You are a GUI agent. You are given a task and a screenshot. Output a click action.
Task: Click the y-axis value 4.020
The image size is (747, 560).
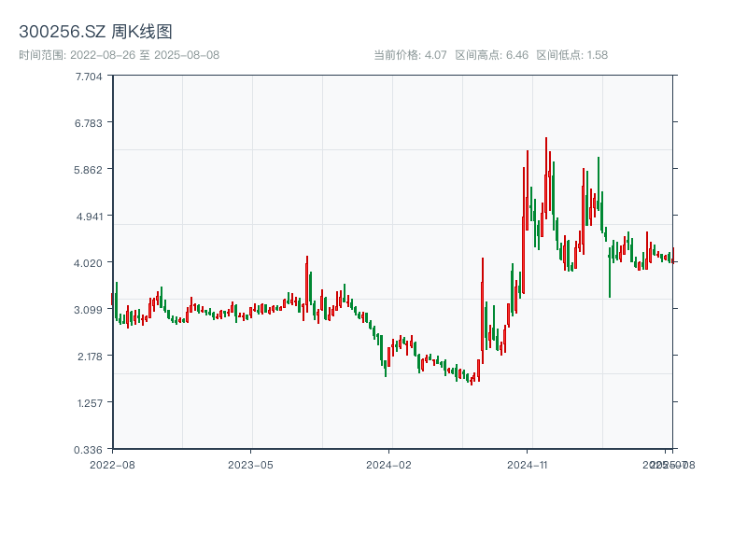(88, 263)
